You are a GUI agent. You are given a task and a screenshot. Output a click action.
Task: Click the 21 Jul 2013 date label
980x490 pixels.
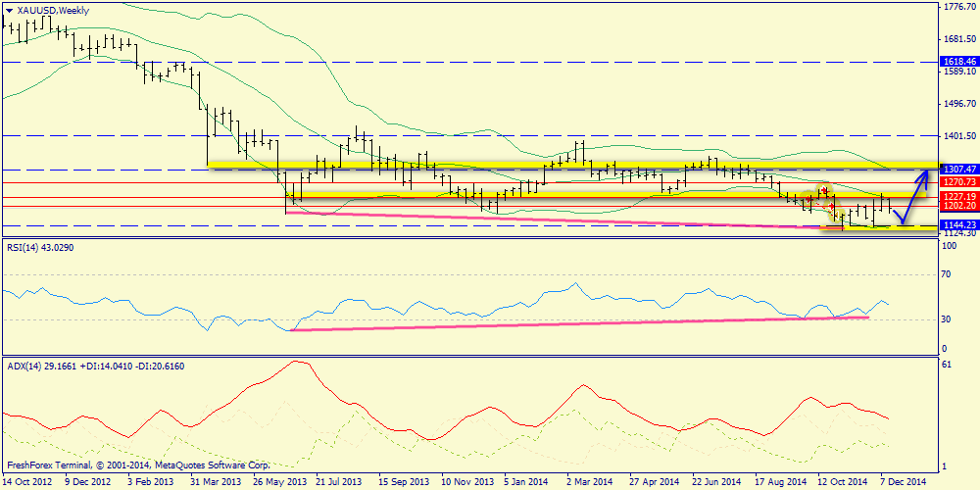tap(339, 482)
